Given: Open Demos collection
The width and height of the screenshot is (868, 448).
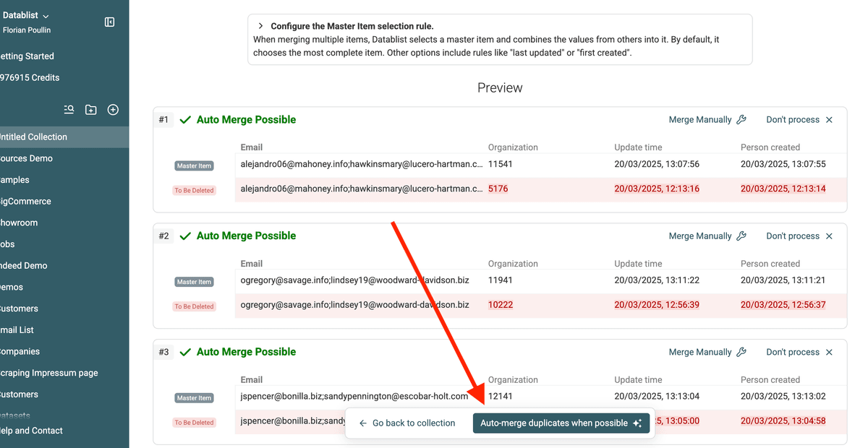Looking at the screenshot, I should click(12, 287).
